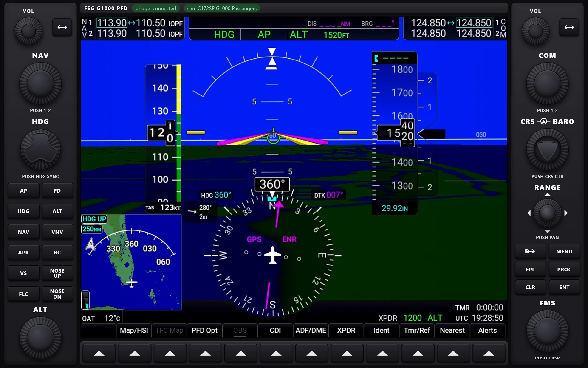Click the COM volume knob
Viewport: 588px width, 368px height.
click(535, 31)
